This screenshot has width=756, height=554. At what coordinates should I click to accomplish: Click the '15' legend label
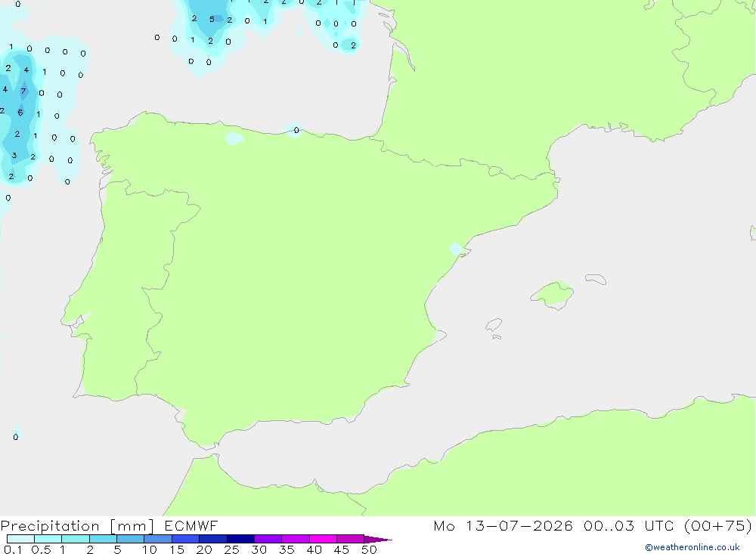click(x=177, y=549)
